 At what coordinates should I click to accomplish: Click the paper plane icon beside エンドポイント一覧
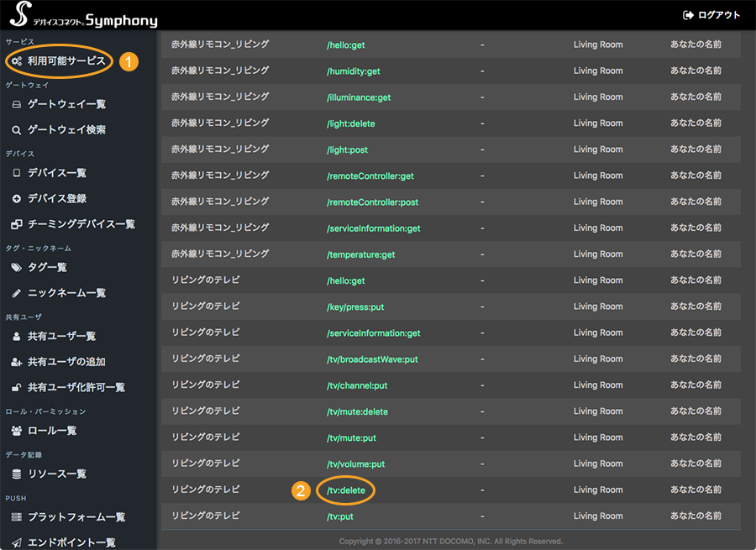(x=17, y=542)
